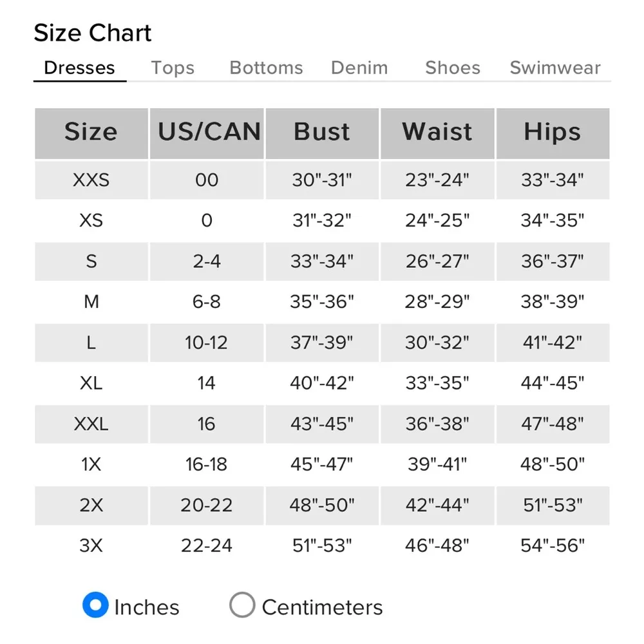The width and height of the screenshot is (644, 644).
Task: Click the 3X size row label
Action: click(x=91, y=546)
